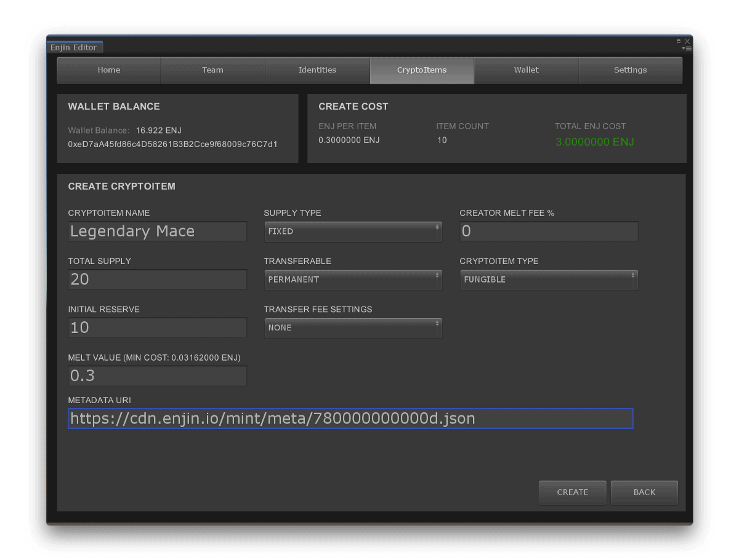Click the 0.3000000 ENJ per item value
Screen dimensions: 739x560
pos(349,140)
